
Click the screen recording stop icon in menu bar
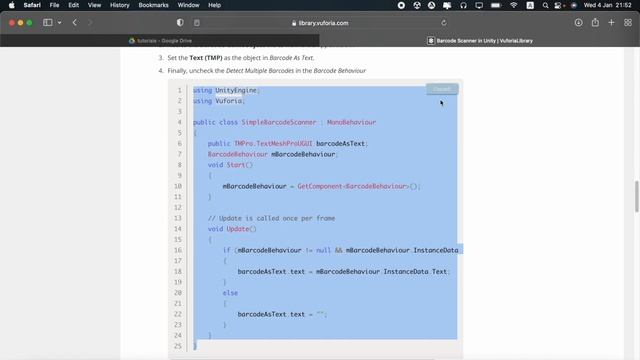401,5
